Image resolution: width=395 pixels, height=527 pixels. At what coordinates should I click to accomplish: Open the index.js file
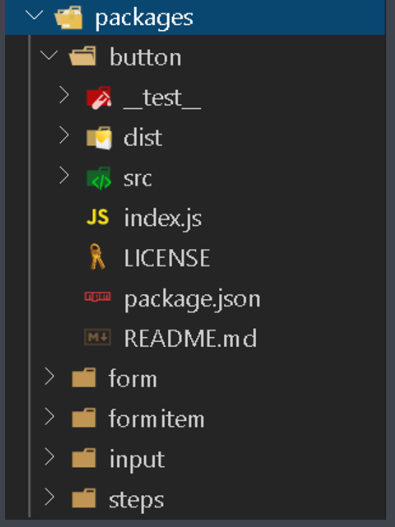point(163,218)
